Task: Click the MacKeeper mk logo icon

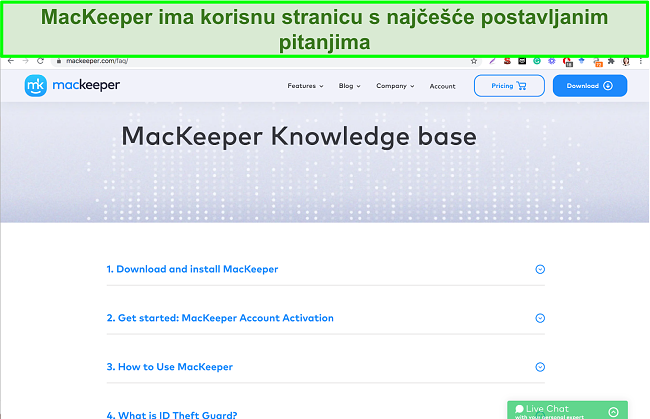Action: coord(36,86)
